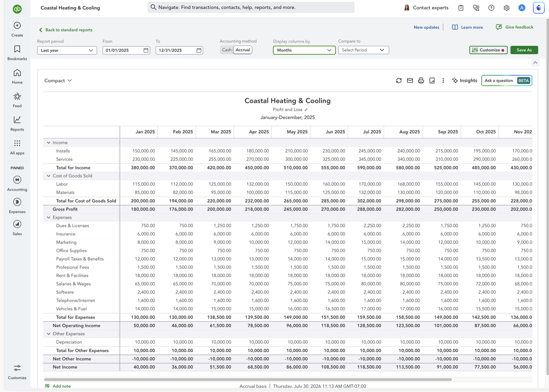Open the pinned Sales icon
Screen dimensions: 549x392
[x=17, y=224]
